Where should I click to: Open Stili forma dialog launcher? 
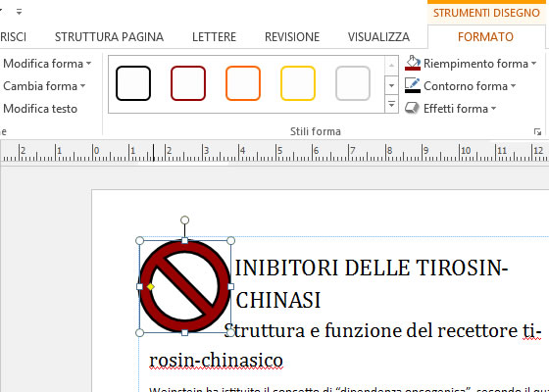pyautogui.click(x=537, y=132)
